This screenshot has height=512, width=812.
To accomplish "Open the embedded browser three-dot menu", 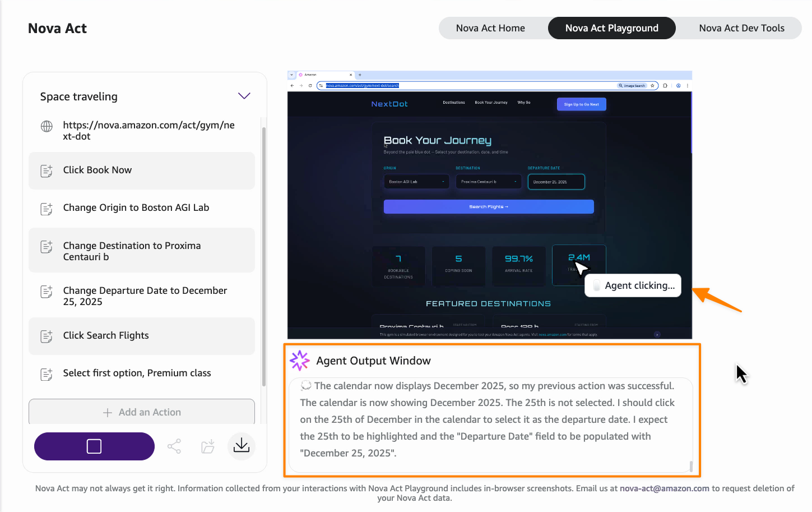I will 687,86.
